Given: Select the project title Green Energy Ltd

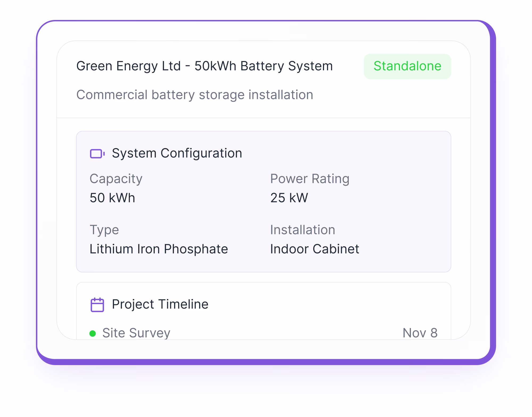Looking at the screenshot, I should click(x=204, y=66).
